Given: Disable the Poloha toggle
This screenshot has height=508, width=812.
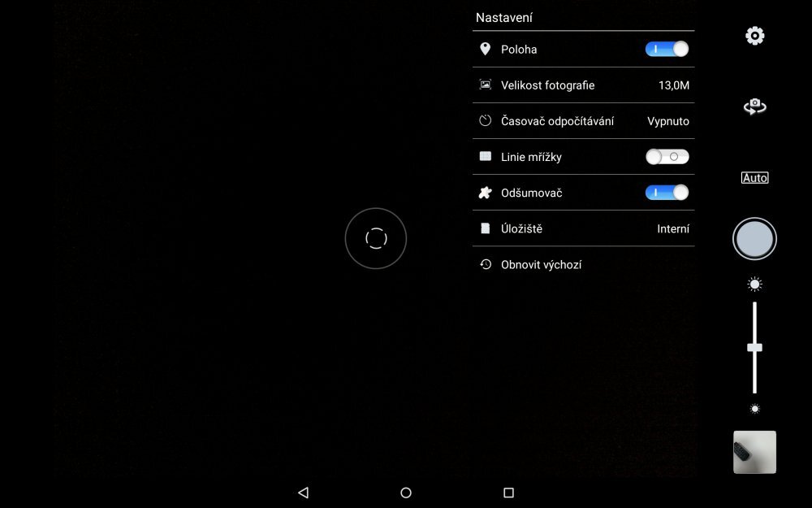Looking at the screenshot, I should click(667, 49).
